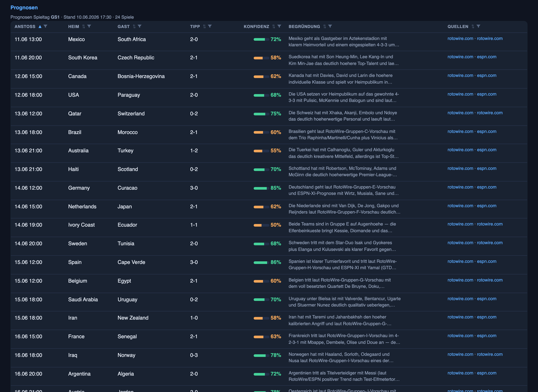Click the HEIM column sort arrows
This screenshot has width=538, height=392.
(84, 27)
